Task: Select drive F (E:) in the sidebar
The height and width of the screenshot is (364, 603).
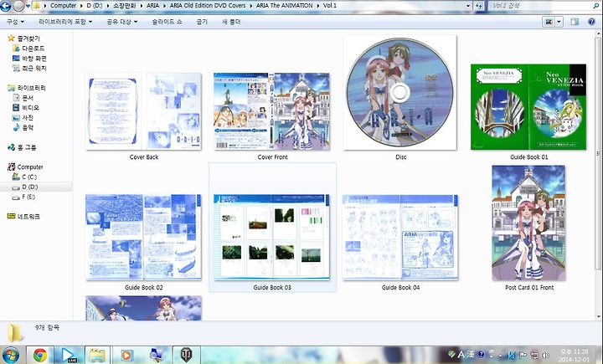Action: (x=23, y=197)
